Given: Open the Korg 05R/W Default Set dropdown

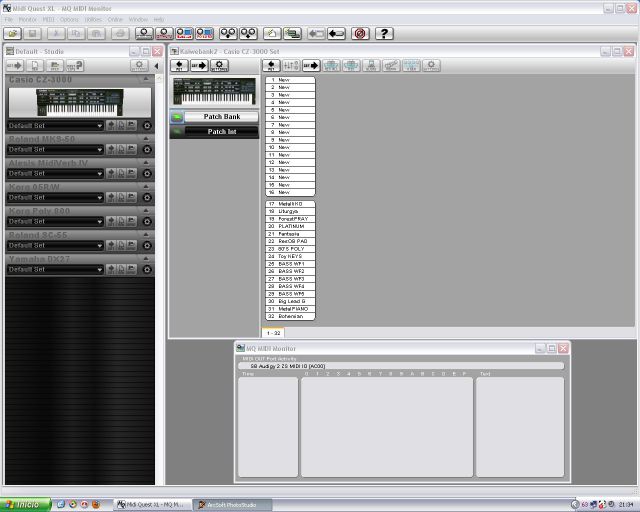Looking at the screenshot, I should point(56,197).
